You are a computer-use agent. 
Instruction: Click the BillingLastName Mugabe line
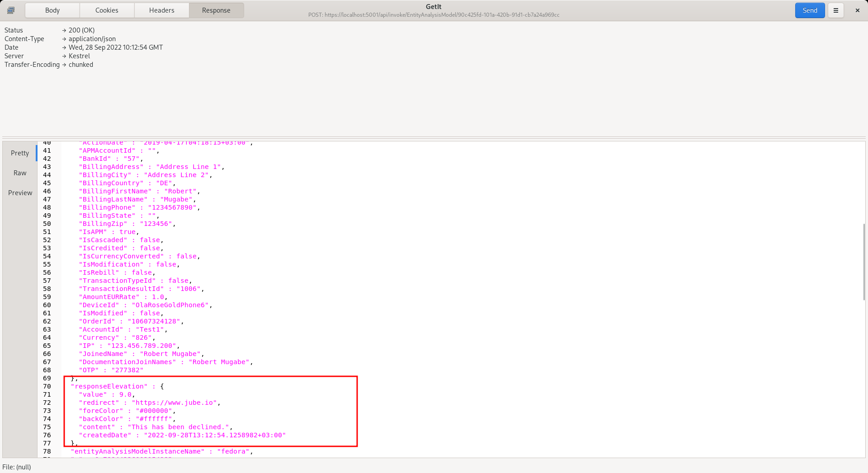pos(137,199)
